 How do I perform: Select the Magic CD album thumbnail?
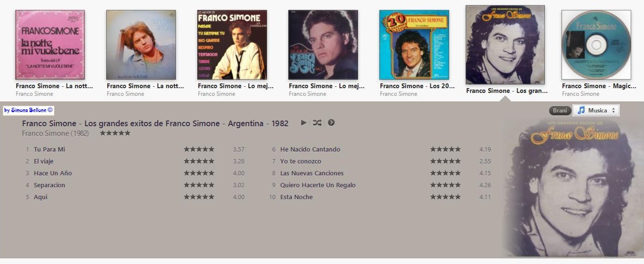coord(596,45)
